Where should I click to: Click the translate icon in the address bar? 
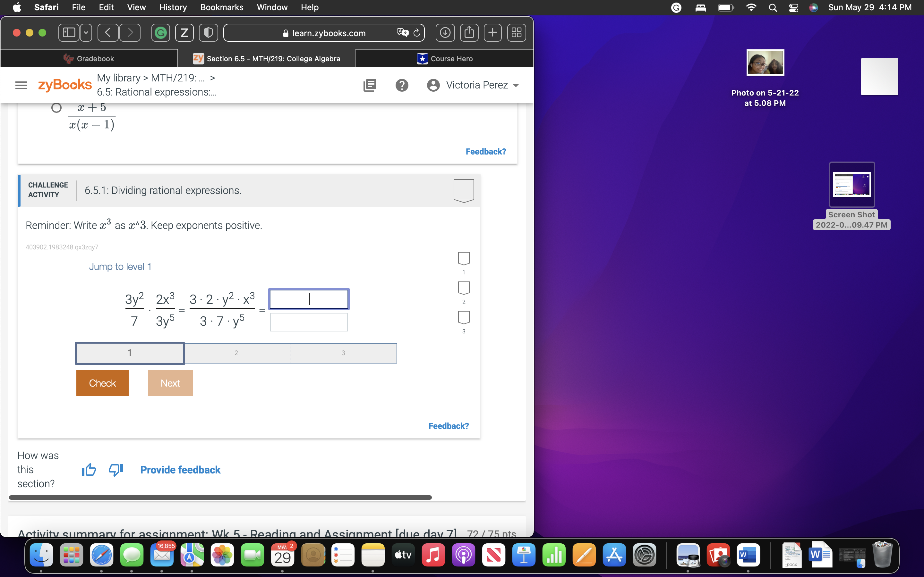coord(401,33)
